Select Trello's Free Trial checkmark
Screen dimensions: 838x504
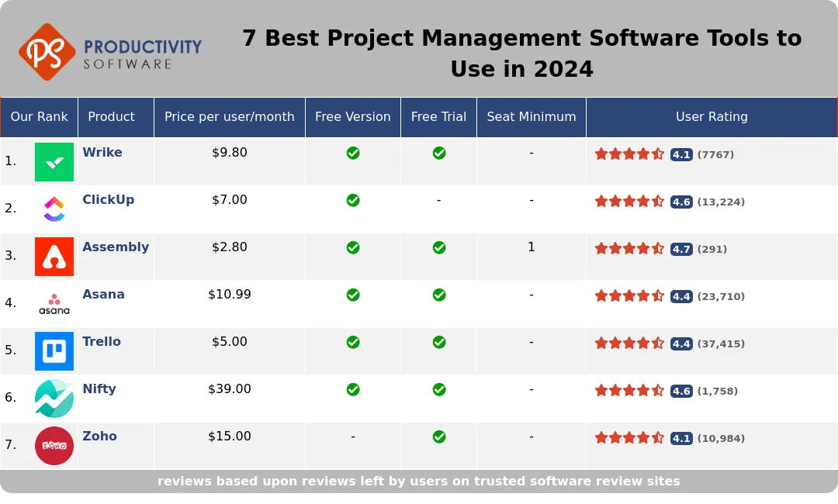tap(439, 342)
